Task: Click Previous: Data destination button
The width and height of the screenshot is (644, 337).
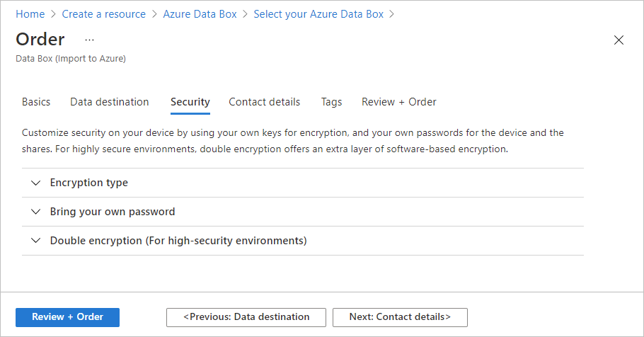Action: point(246,317)
